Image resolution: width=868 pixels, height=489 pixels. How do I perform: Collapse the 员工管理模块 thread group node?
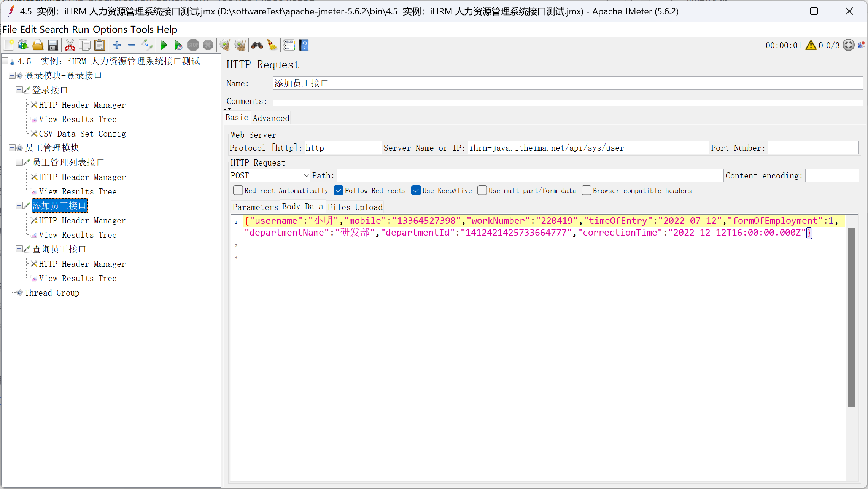pos(12,148)
